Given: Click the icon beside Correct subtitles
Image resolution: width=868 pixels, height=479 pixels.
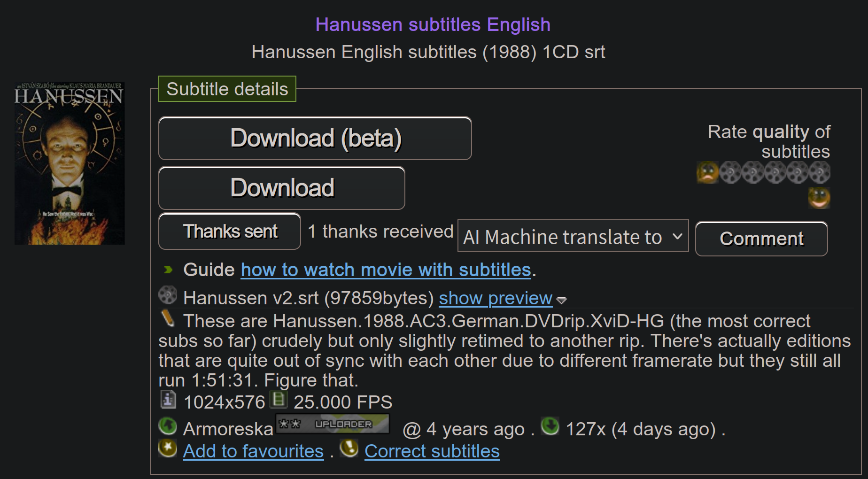Looking at the screenshot, I should coord(349,448).
